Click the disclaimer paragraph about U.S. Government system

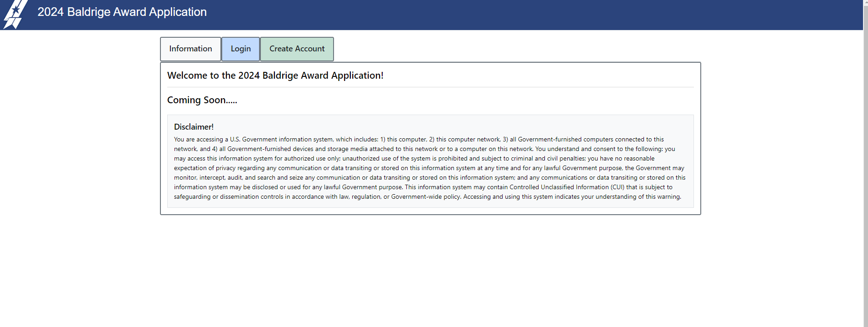click(430, 168)
